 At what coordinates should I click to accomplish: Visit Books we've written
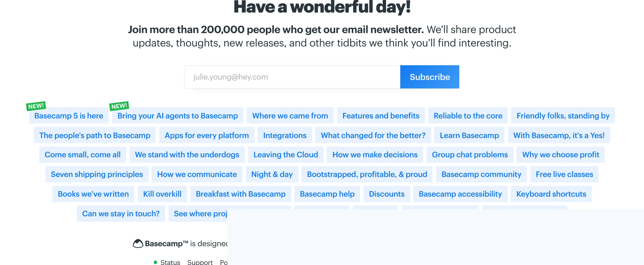click(x=93, y=194)
